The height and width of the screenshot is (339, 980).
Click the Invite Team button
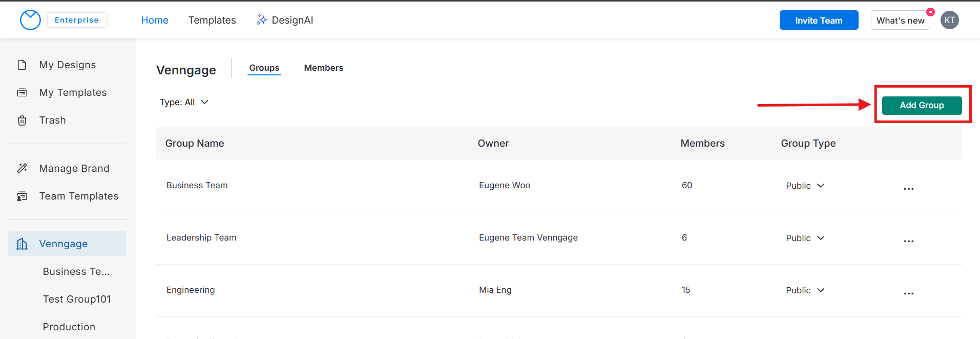(x=819, y=21)
